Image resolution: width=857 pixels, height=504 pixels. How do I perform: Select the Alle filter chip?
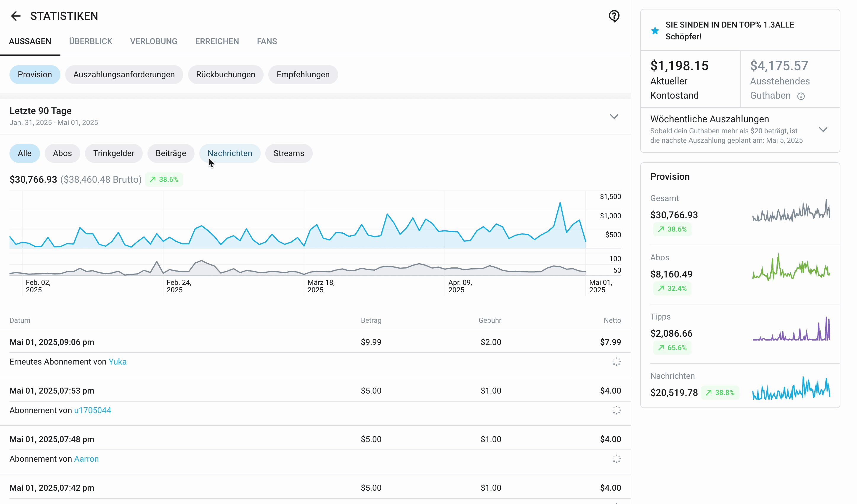pos(25,153)
